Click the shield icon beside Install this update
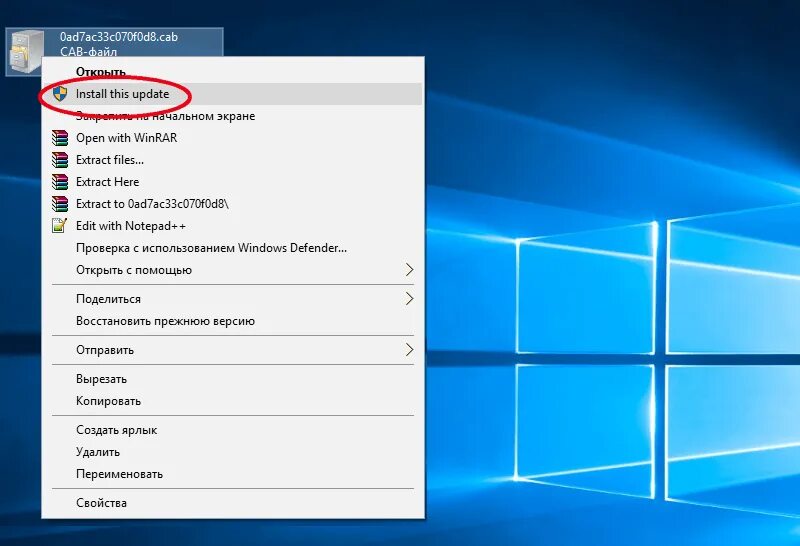 (60, 94)
